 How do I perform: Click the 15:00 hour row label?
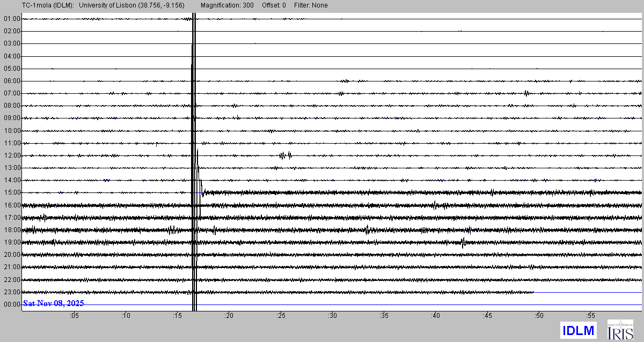click(12, 192)
